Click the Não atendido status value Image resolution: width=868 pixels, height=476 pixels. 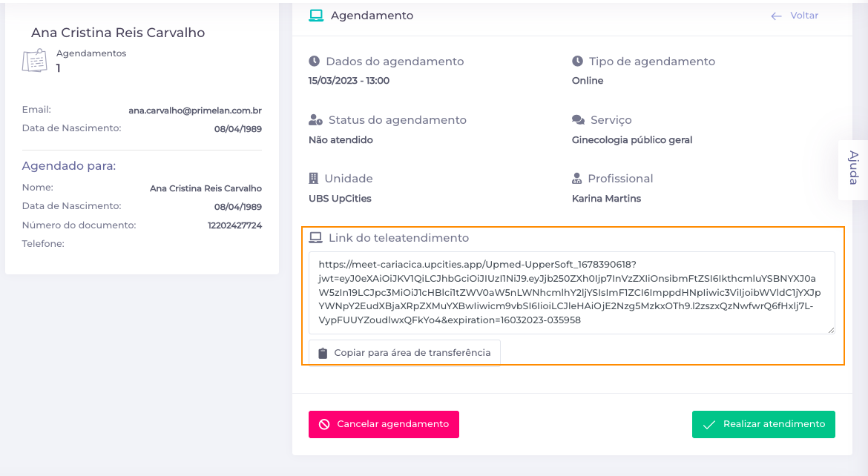341,139
